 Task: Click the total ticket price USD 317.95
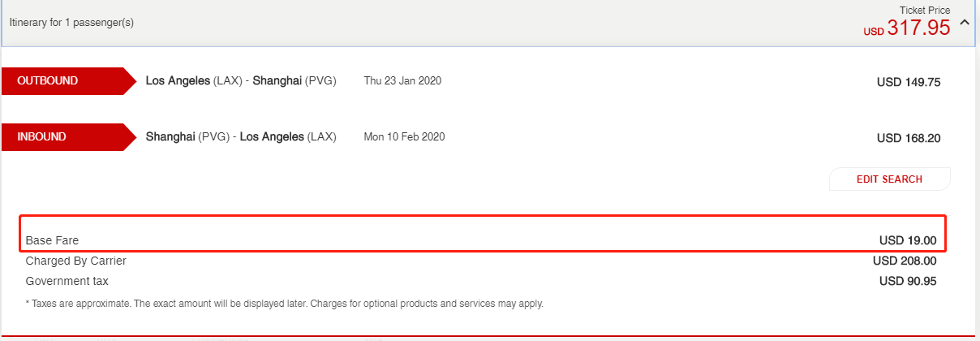907,28
